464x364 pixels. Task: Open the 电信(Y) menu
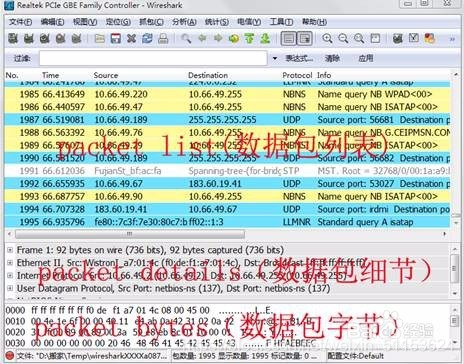[x=249, y=22]
